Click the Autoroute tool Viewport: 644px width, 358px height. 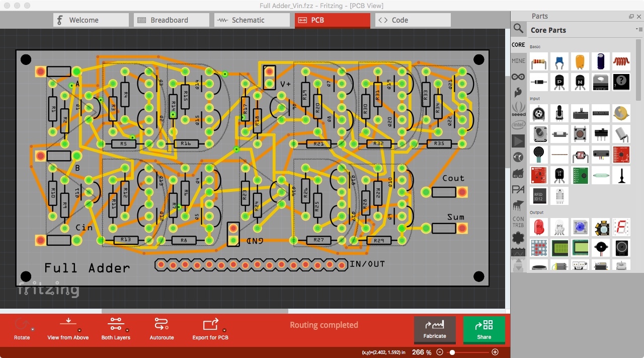(162, 328)
